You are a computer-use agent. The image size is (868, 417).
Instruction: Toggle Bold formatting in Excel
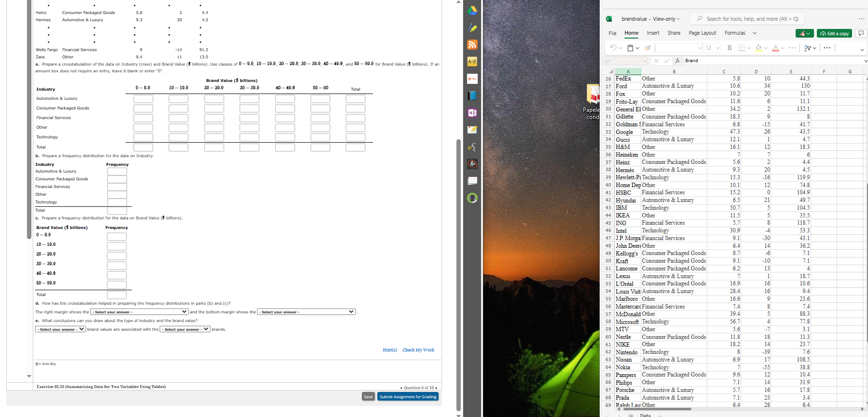(730, 48)
